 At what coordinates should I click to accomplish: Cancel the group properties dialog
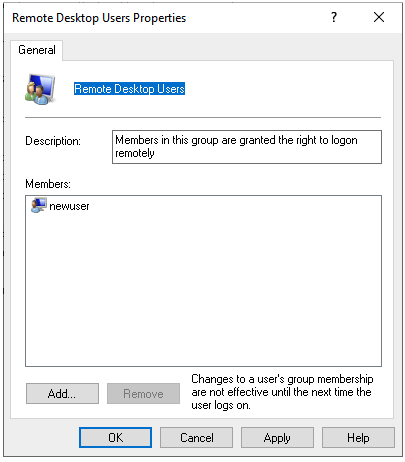[x=196, y=437]
